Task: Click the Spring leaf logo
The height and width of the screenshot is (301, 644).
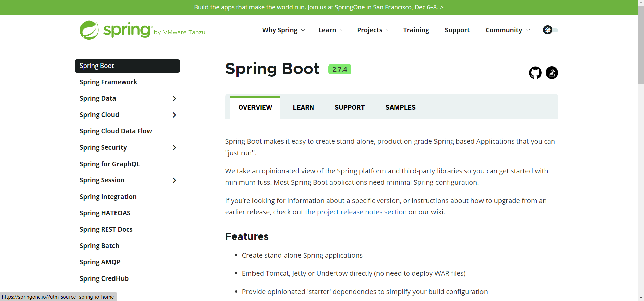Action: click(89, 30)
